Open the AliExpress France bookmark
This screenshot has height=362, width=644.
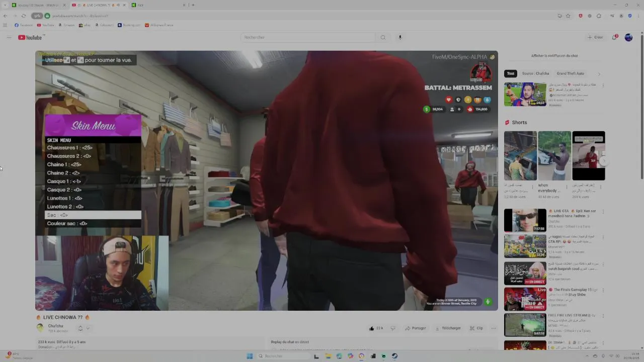tap(159, 25)
